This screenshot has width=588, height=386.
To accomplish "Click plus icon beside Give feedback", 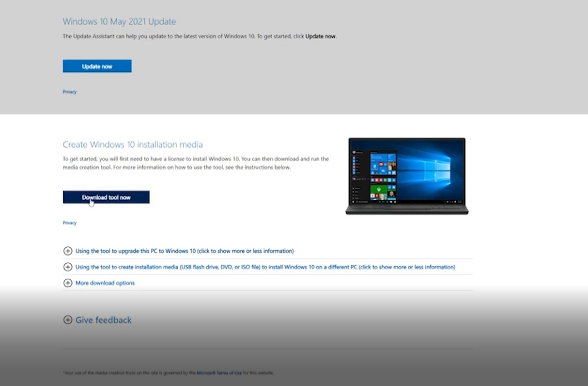I will pyautogui.click(x=68, y=320).
